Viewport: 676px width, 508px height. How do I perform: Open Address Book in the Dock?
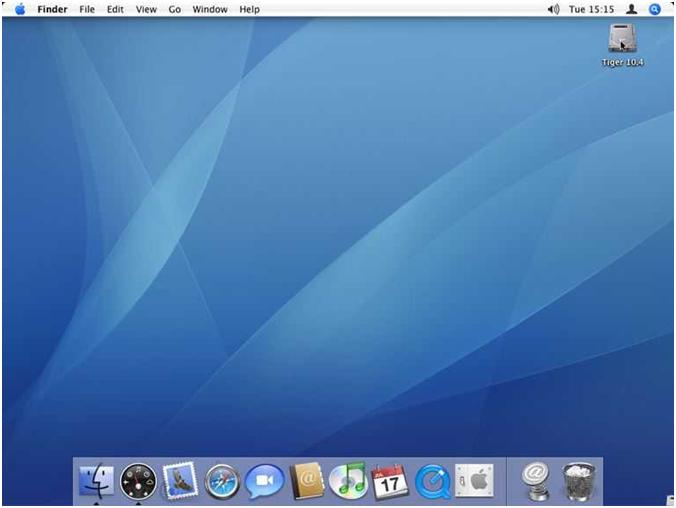[x=307, y=481]
